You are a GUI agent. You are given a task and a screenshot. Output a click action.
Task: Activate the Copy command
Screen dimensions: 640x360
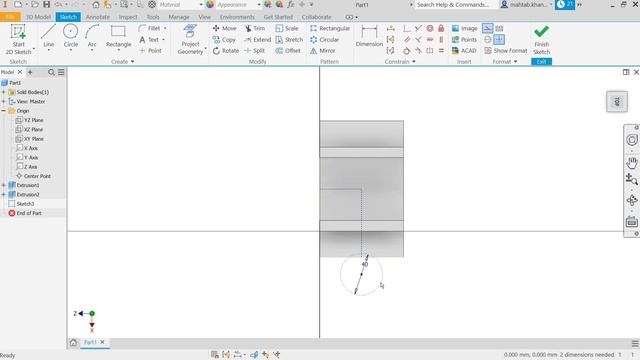[x=224, y=40]
